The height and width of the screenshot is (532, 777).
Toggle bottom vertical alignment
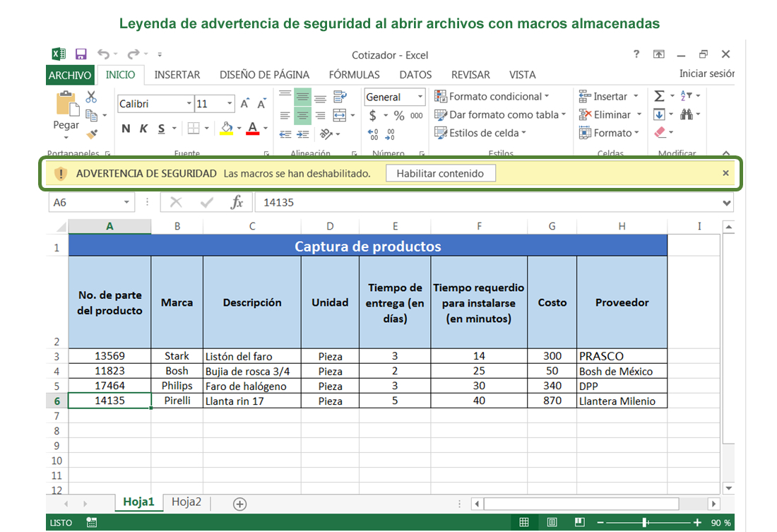[x=321, y=99]
